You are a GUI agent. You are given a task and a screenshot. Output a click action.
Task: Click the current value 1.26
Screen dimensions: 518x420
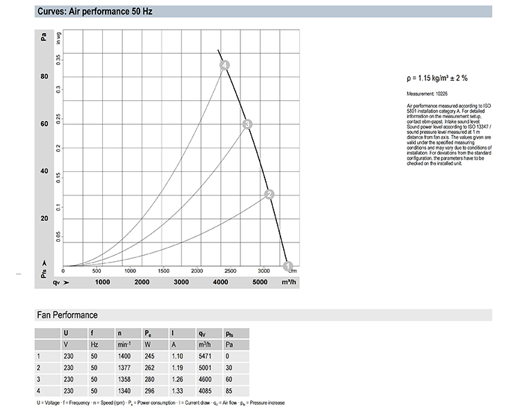pyautogui.click(x=177, y=379)
